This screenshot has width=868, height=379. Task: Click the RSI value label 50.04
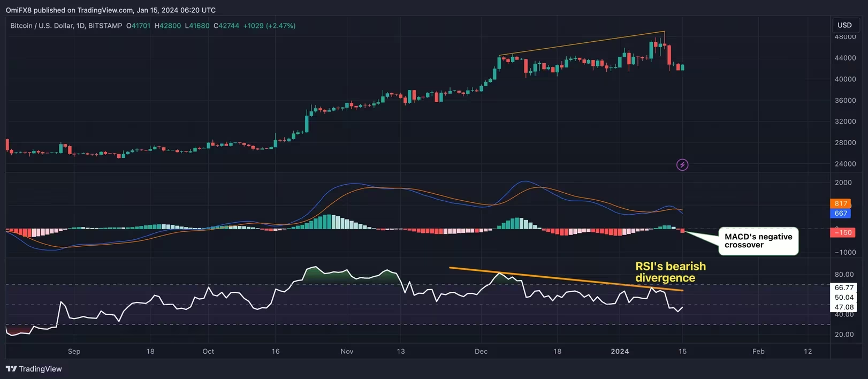click(x=844, y=298)
